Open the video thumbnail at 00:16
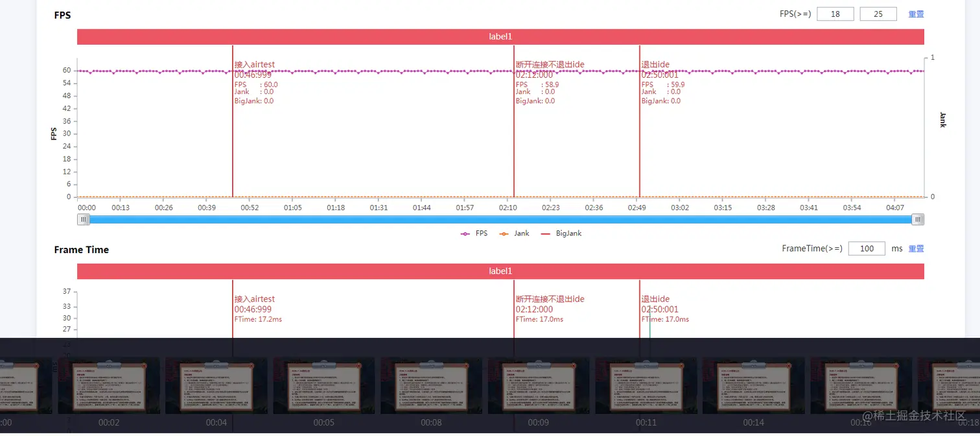980x436 pixels. (861, 385)
